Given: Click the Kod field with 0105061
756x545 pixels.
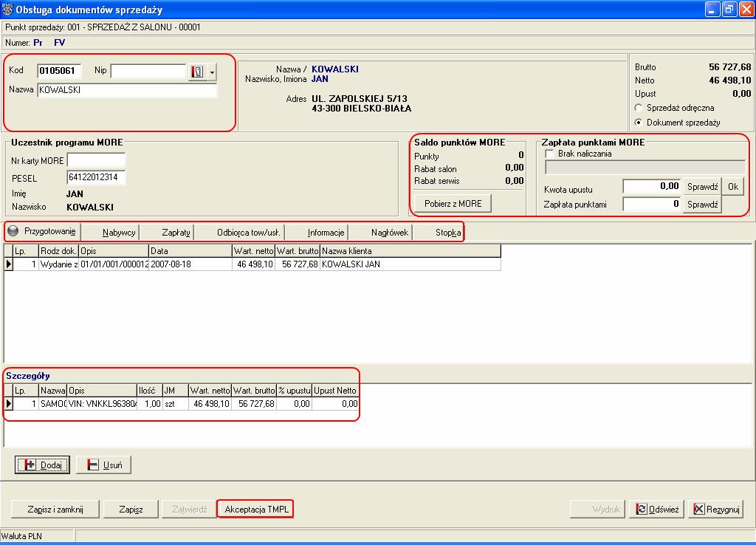Looking at the screenshot, I should [59, 71].
